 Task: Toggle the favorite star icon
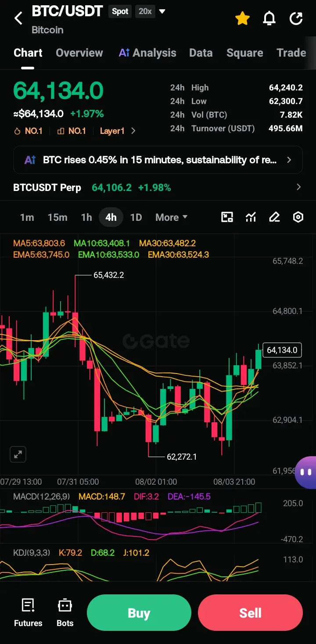(242, 18)
